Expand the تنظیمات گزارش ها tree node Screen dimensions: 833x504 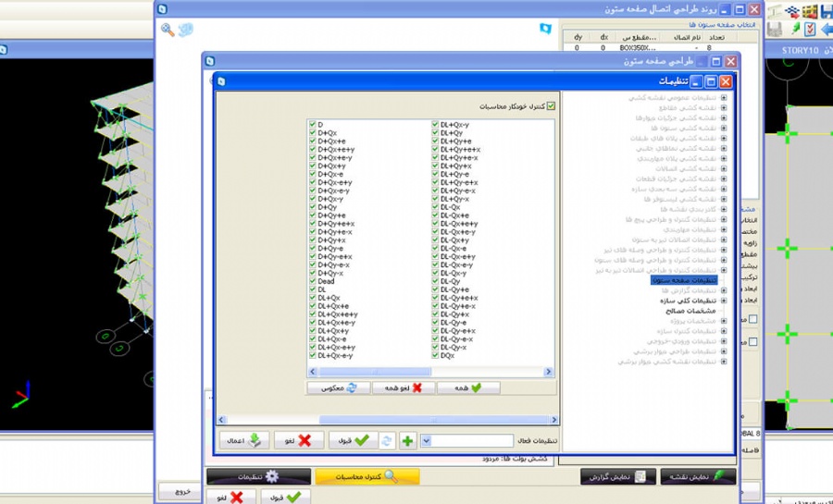tap(723, 289)
